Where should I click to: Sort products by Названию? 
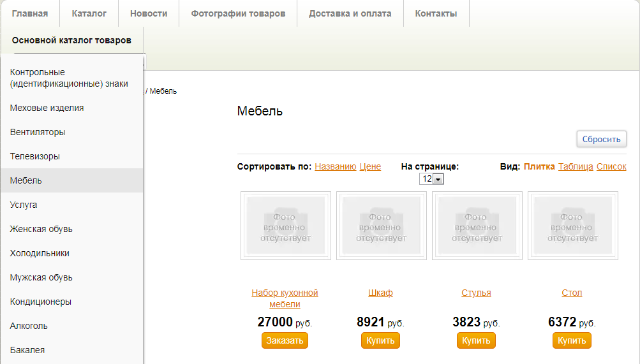point(335,166)
